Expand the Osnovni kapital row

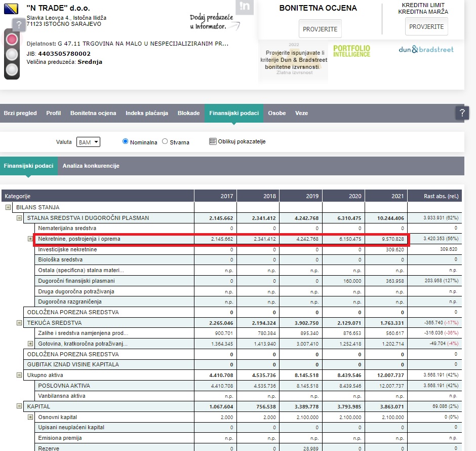pyautogui.click(x=30, y=417)
